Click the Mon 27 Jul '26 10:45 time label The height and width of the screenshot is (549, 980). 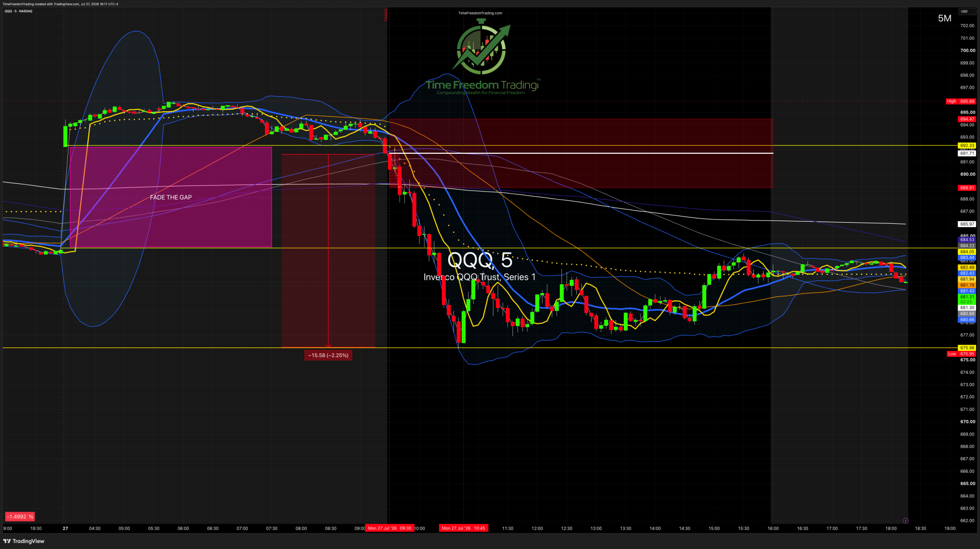click(x=463, y=529)
